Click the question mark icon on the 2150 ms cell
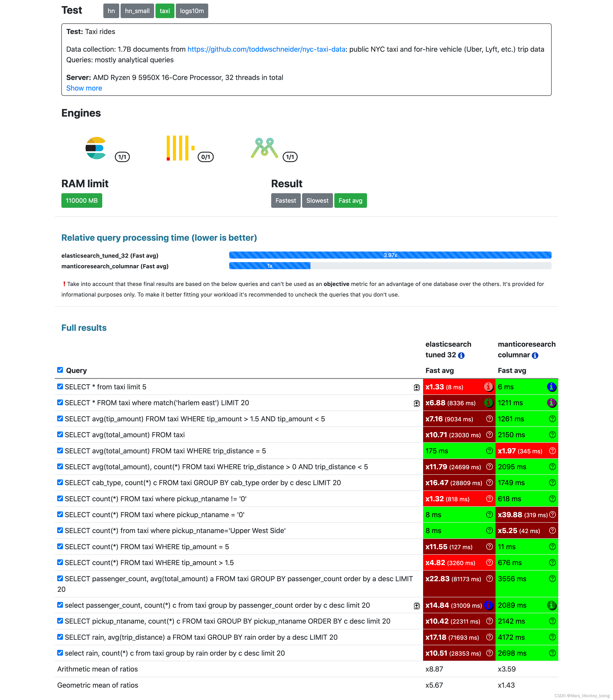This screenshot has height=700, width=613. pyautogui.click(x=552, y=435)
